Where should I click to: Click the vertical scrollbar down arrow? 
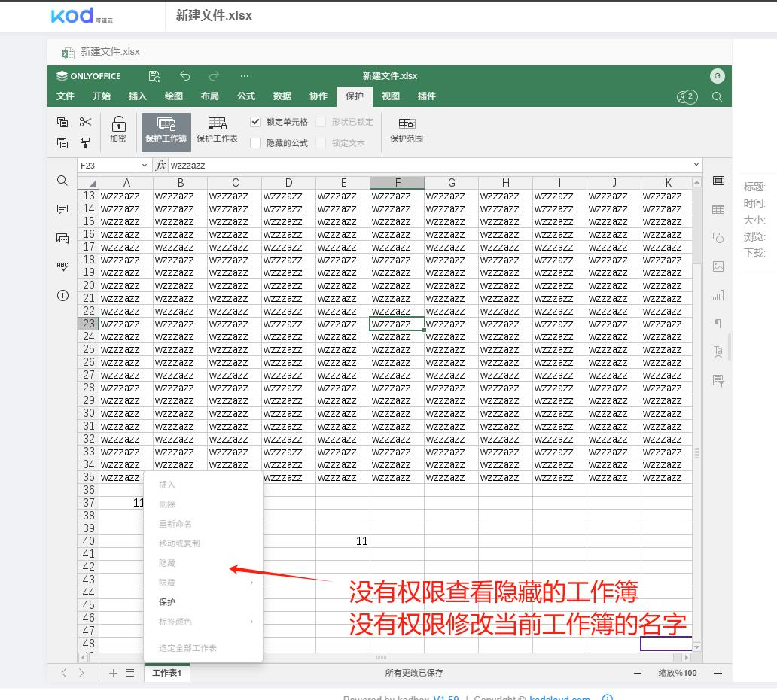coord(696,647)
